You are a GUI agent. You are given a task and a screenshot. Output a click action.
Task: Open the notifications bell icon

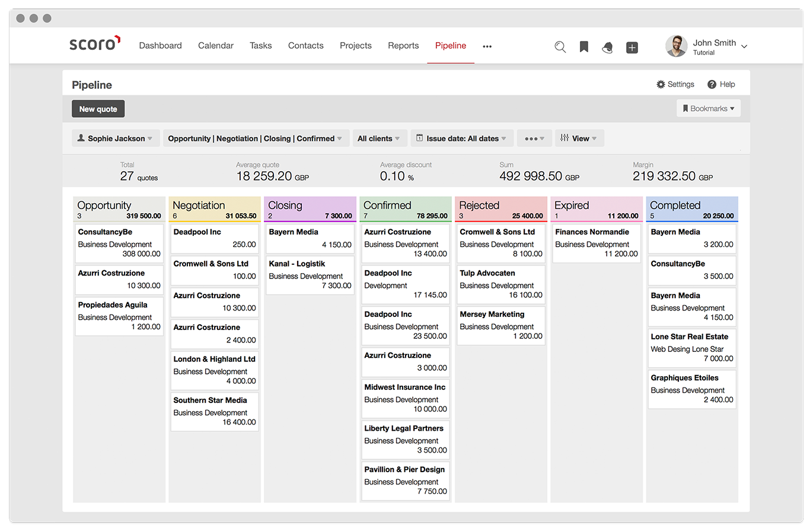607,47
